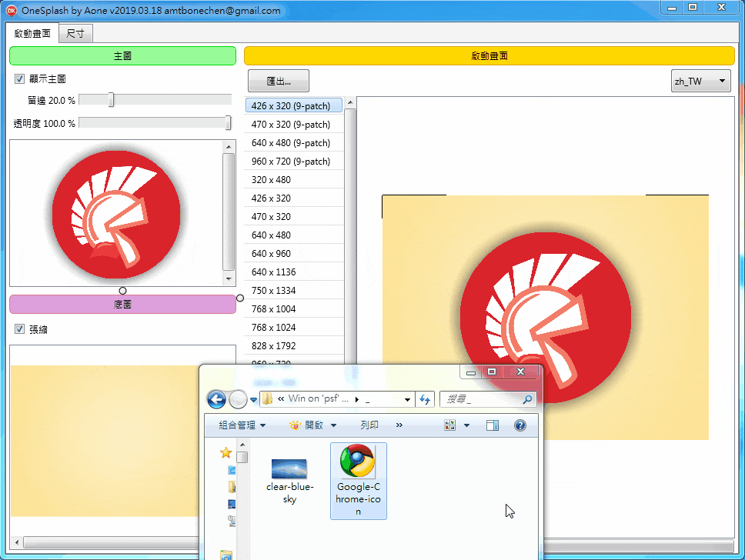Toggle the 張縮 checkbox

(x=20, y=329)
